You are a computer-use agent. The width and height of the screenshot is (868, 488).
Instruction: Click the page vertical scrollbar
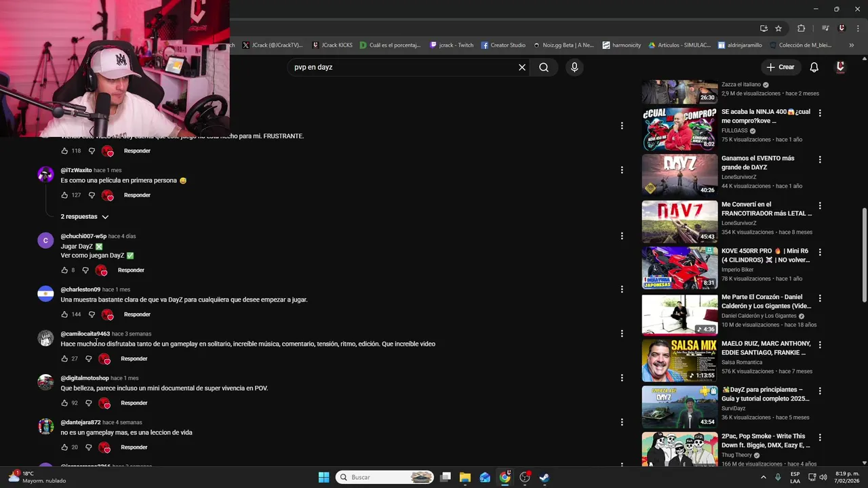[864, 256]
